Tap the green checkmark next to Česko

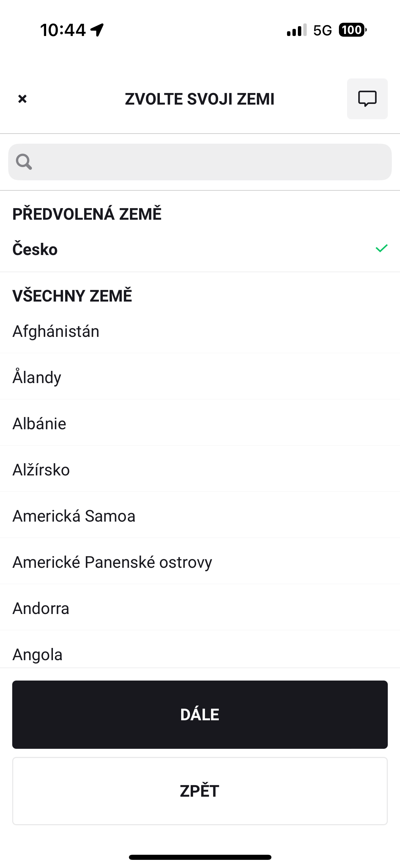(x=381, y=249)
